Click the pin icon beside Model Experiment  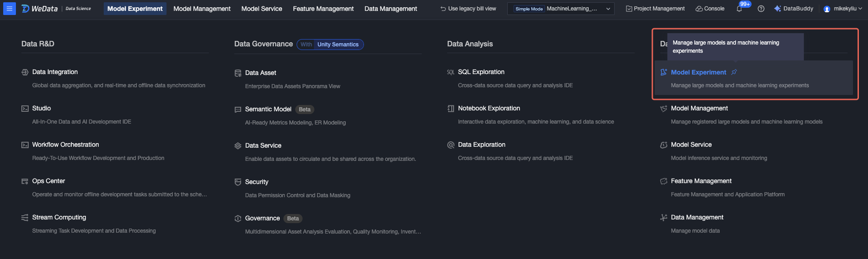(x=734, y=72)
